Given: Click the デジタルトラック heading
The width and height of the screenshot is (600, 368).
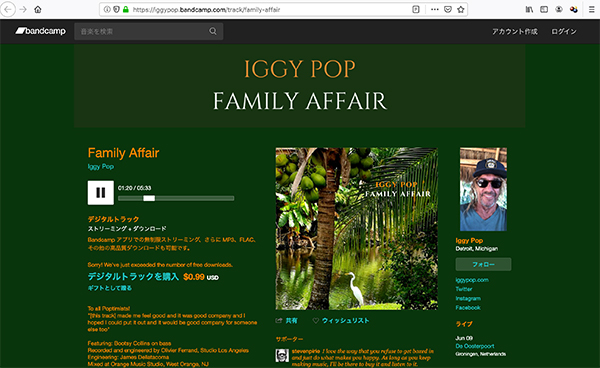Looking at the screenshot, I should tap(113, 219).
